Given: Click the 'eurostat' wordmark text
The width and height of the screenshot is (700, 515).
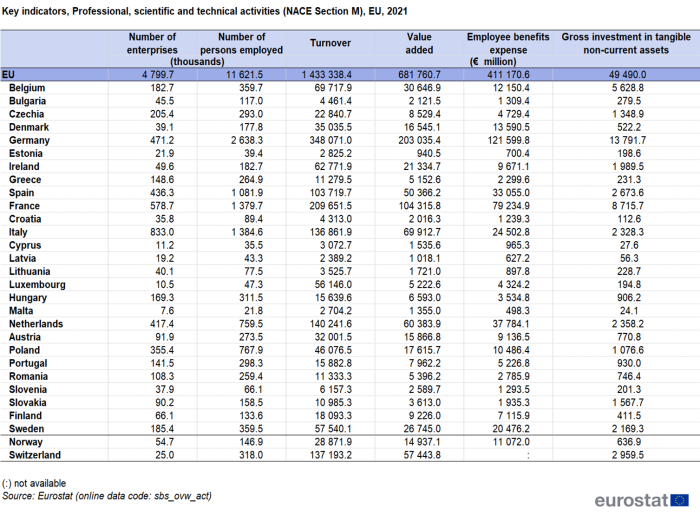Looking at the screenshot, I should tap(632, 500).
